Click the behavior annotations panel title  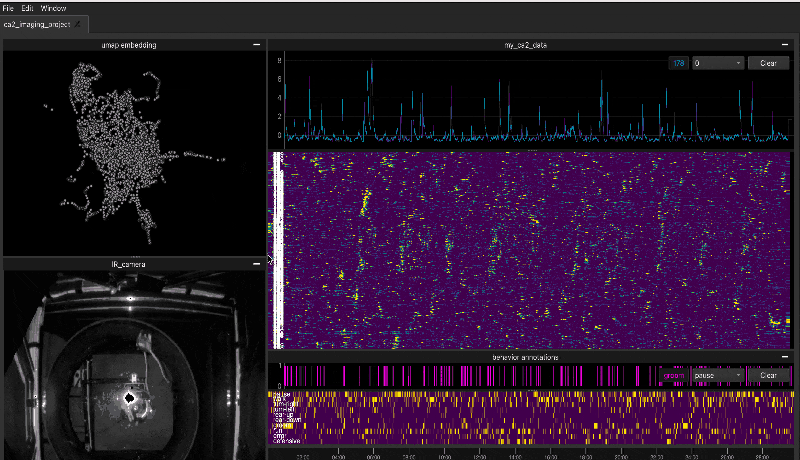[x=526, y=357]
